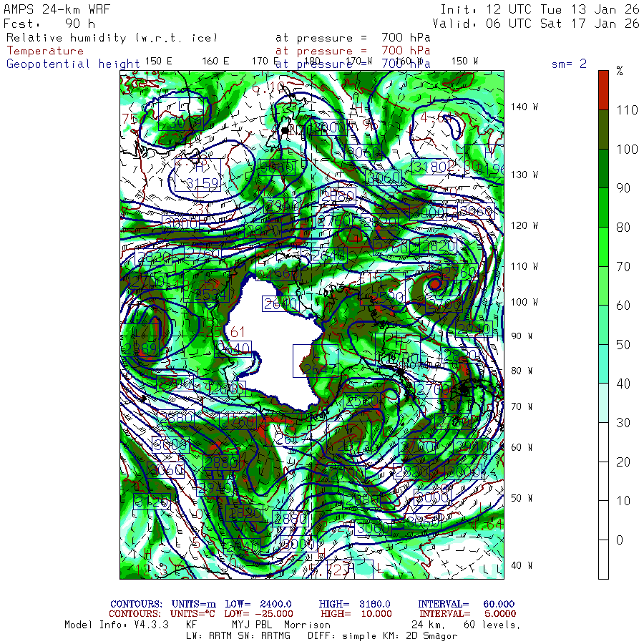Click the sm= 2 smoothing label
This screenshot has width=644, height=644.
click(x=569, y=64)
